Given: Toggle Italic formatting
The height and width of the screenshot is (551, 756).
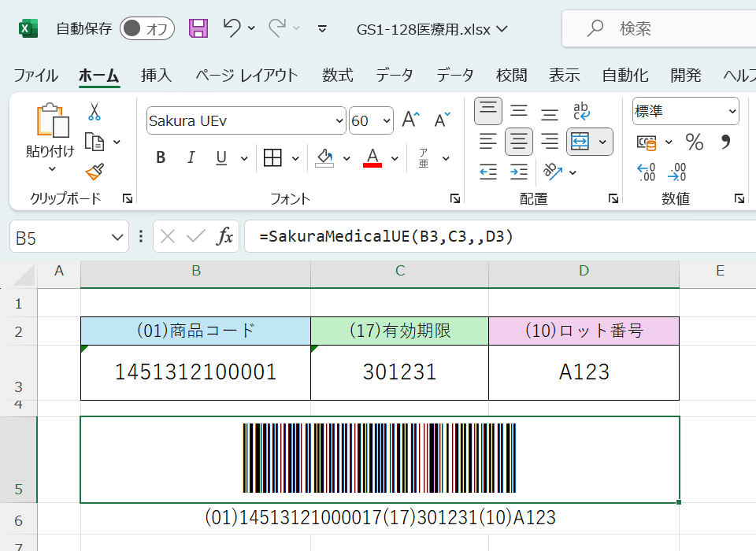Looking at the screenshot, I should pos(191,157).
